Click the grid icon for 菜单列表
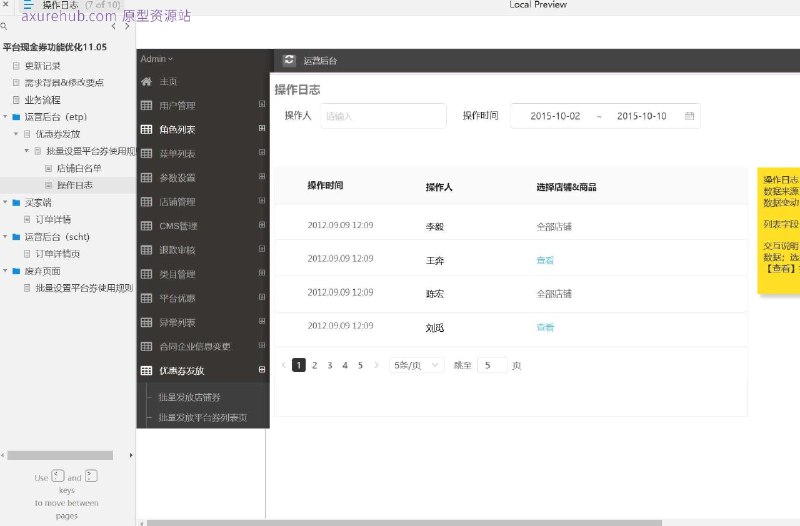Image resolution: width=800 pixels, height=526 pixels. click(x=146, y=153)
